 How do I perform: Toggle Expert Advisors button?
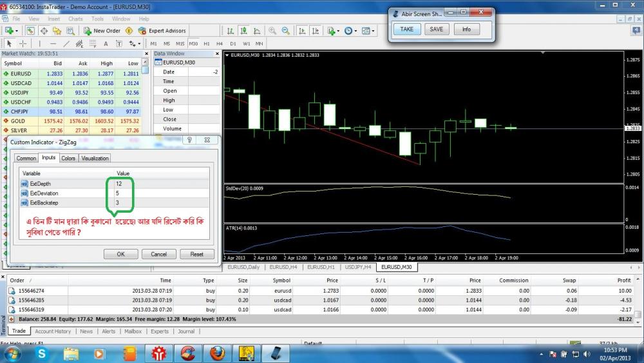[162, 31]
